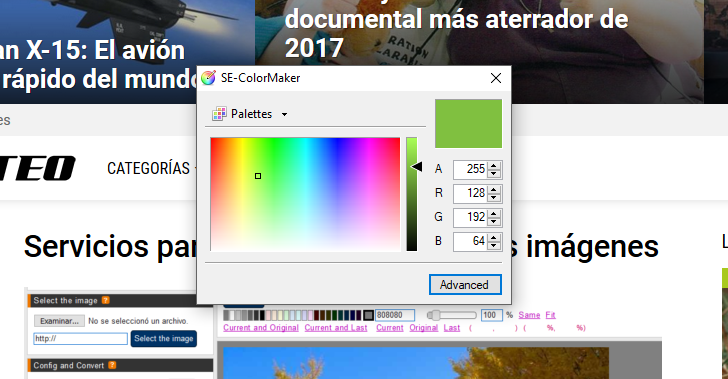
Task: Click the Current and Last link
Action: click(336, 328)
